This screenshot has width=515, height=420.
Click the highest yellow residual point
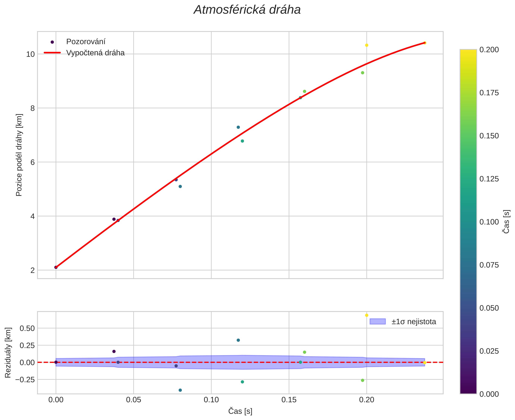367,315
